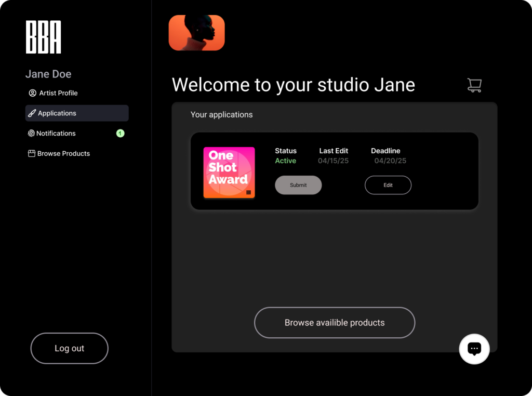Click the green Active status text
This screenshot has width=532, height=396.
(286, 161)
